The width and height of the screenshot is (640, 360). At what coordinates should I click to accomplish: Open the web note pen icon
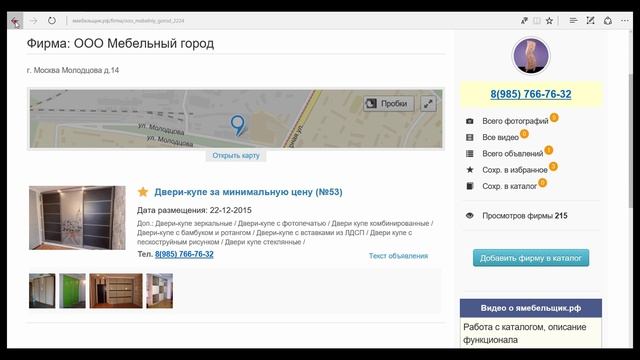(x=590, y=20)
